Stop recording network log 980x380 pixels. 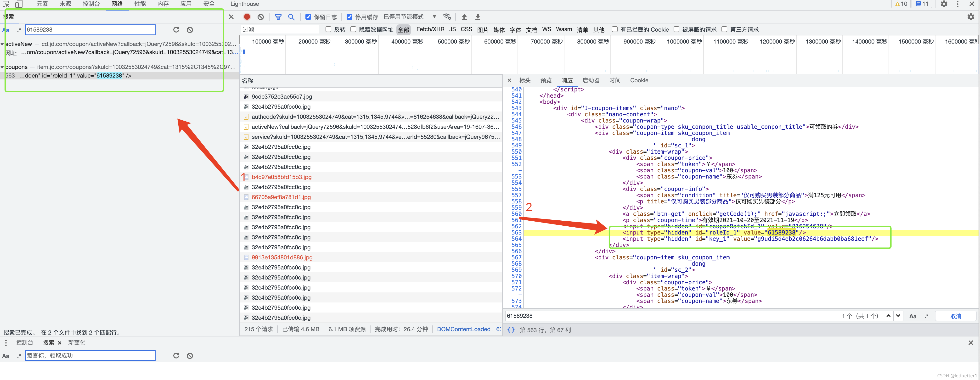pos(247,17)
